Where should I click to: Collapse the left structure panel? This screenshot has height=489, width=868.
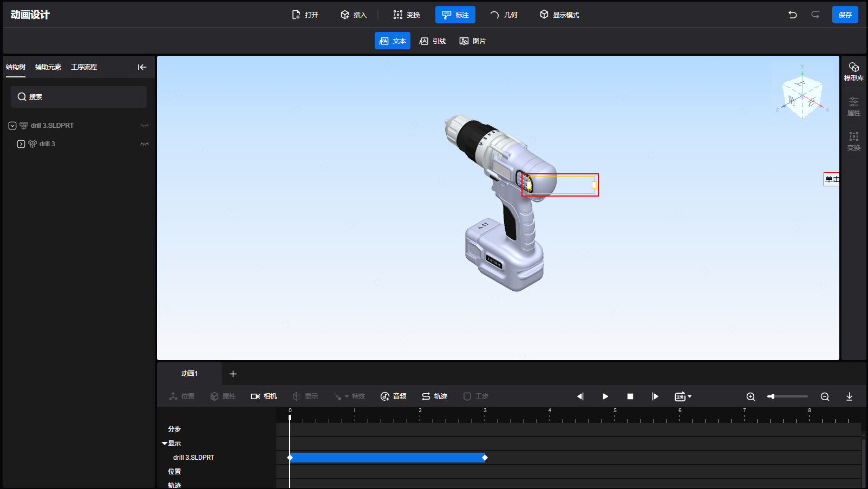142,67
